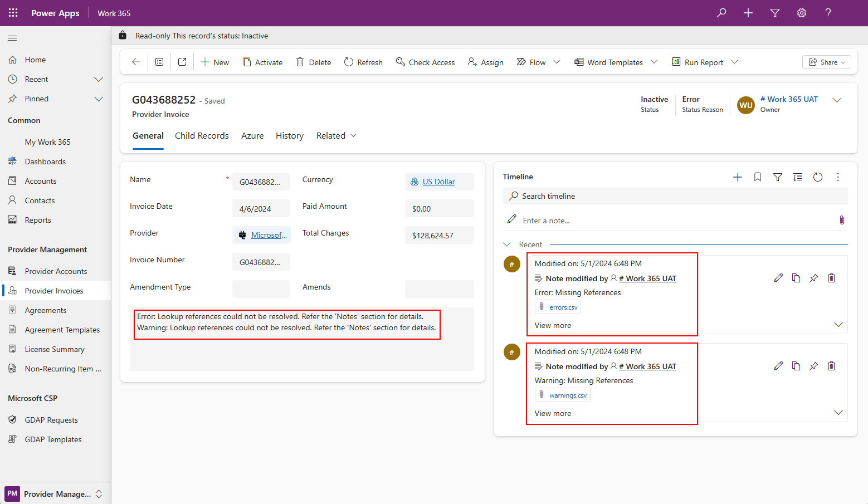The height and width of the screenshot is (504, 868).
Task: Click the Activate button
Action: [263, 62]
